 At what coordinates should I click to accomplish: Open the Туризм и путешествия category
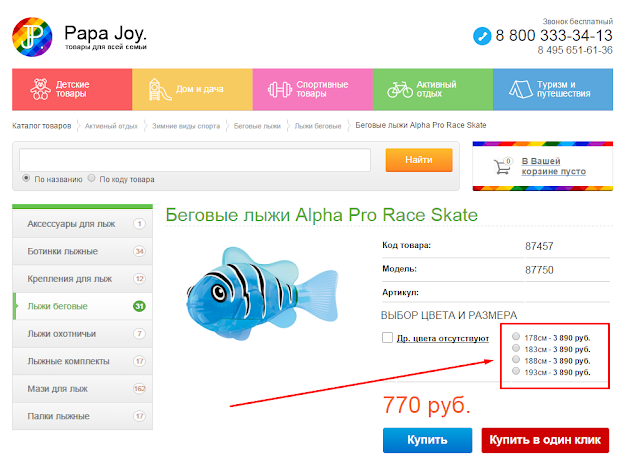553,89
